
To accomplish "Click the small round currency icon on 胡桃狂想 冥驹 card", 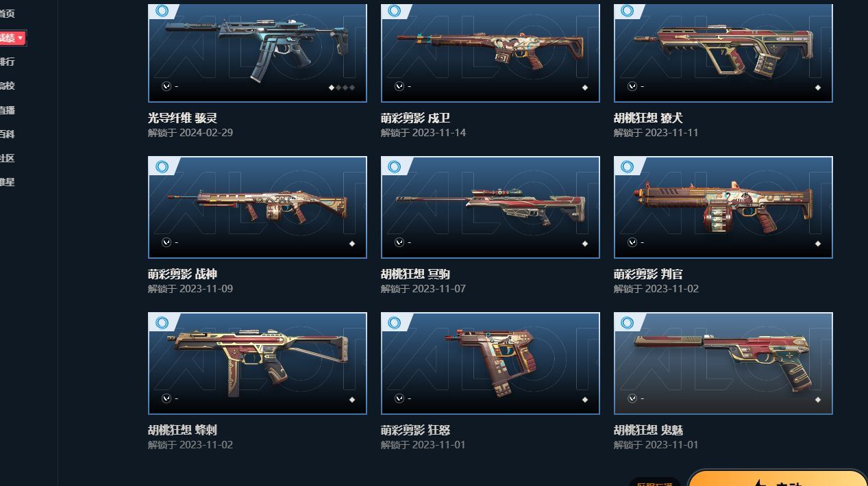I will tap(399, 242).
